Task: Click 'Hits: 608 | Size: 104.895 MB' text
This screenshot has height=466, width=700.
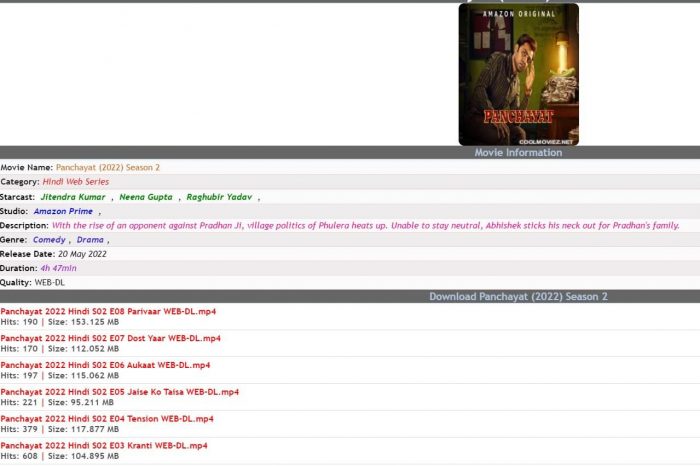Action: (60, 456)
